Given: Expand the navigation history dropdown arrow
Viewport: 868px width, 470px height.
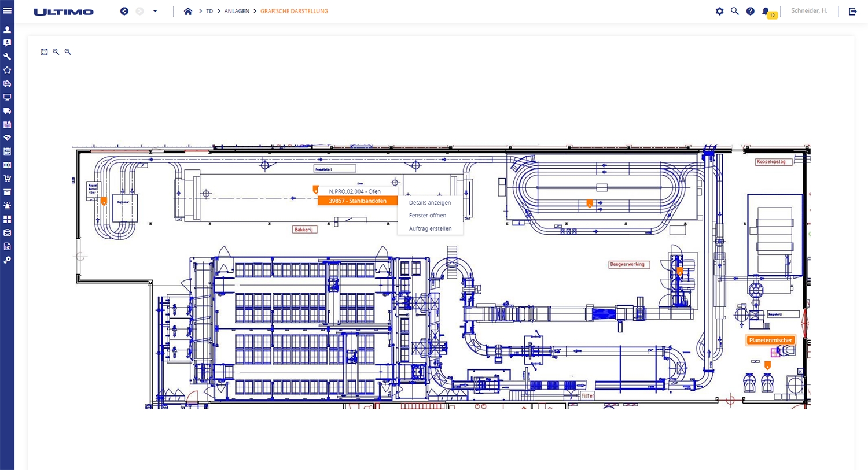Looking at the screenshot, I should [x=155, y=11].
